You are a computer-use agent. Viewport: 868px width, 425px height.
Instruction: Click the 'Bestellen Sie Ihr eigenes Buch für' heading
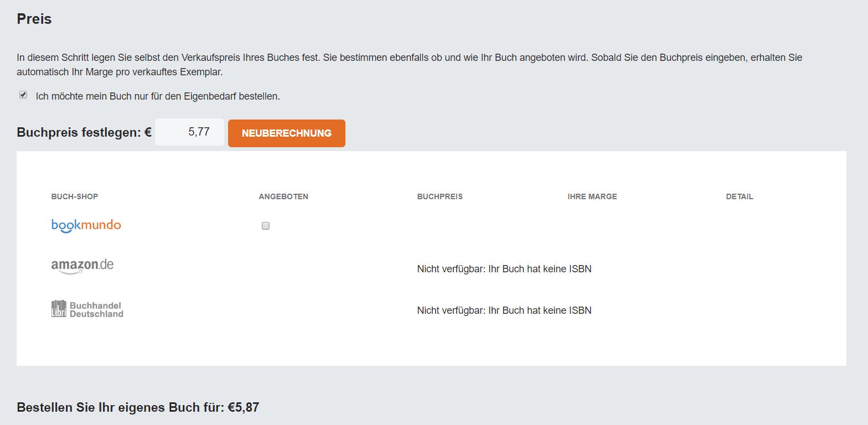(121, 408)
